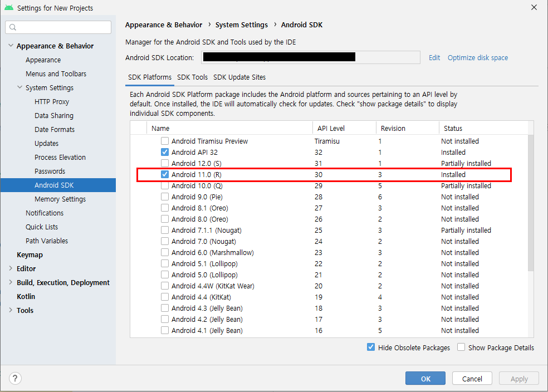The width and height of the screenshot is (548, 392).
Task: Click the Apply button
Action: click(x=519, y=379)
